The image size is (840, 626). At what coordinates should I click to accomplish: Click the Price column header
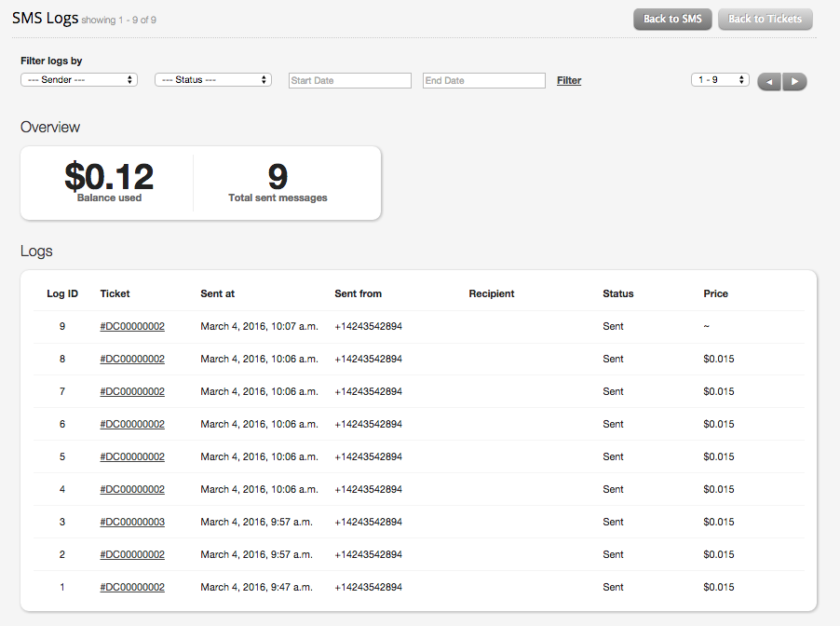[x=715, y=293]
